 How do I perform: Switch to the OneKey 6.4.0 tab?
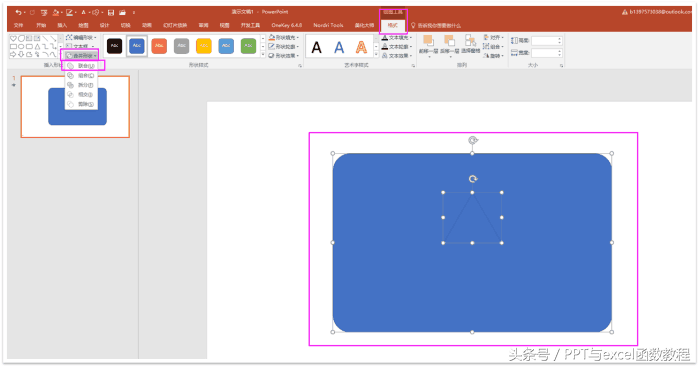[x=287, y=25]
